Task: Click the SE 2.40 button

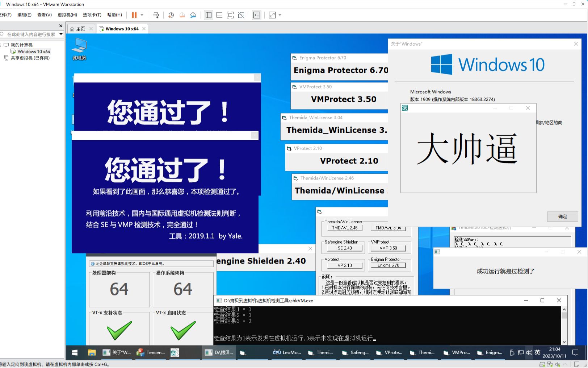Action: point(345,248)
